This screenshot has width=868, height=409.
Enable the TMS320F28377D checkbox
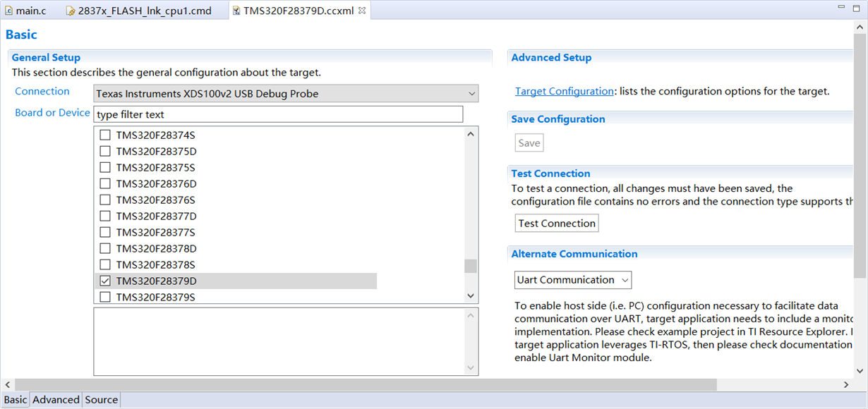click(105, 216)
